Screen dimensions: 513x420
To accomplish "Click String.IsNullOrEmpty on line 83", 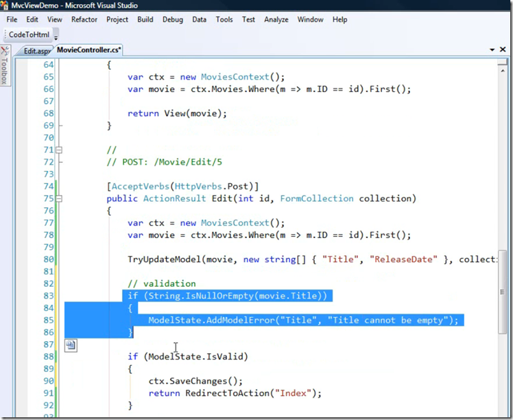I will pos(201,296).
